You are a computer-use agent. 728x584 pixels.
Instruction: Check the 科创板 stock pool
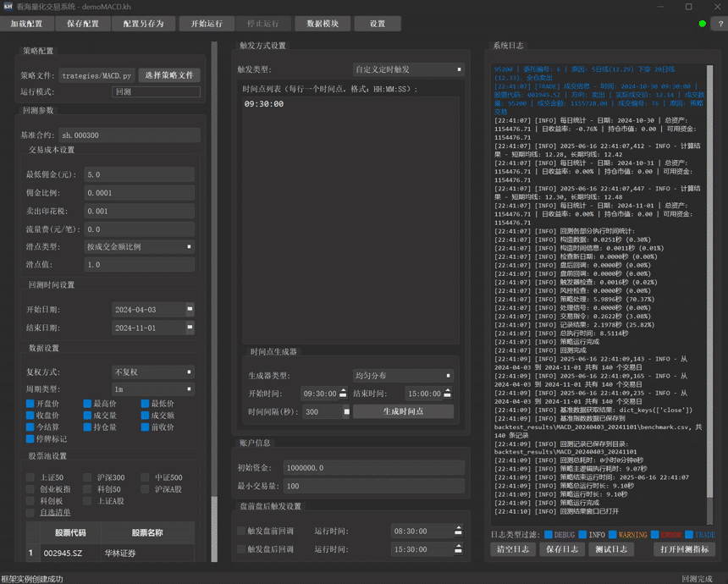coord(30,501)
